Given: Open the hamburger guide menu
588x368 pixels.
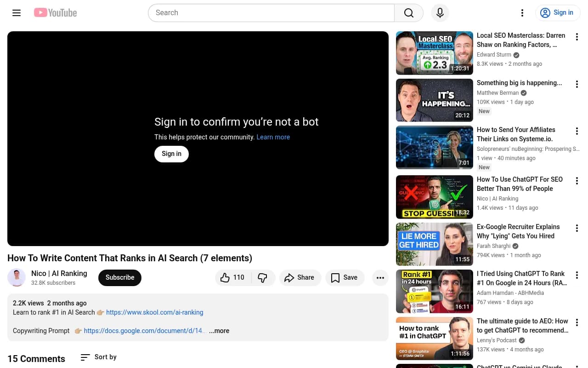Looking at the screenshot, I should 17,13.
